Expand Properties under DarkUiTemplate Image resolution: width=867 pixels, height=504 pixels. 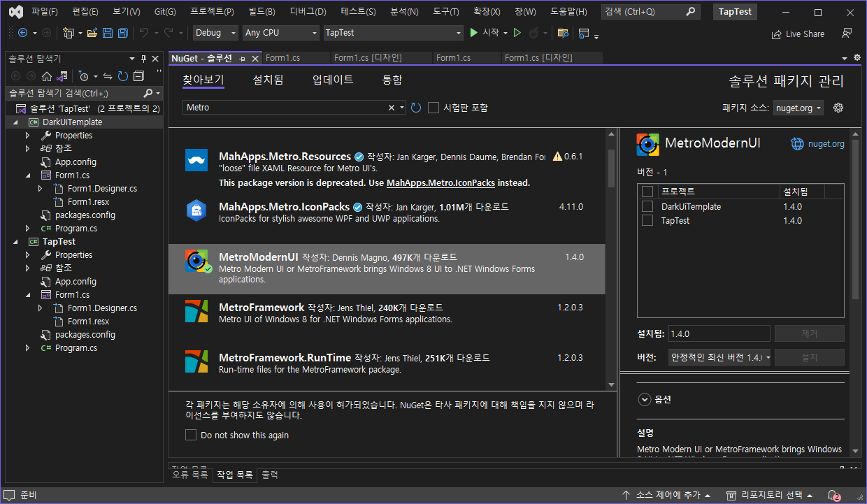point(28,136)
